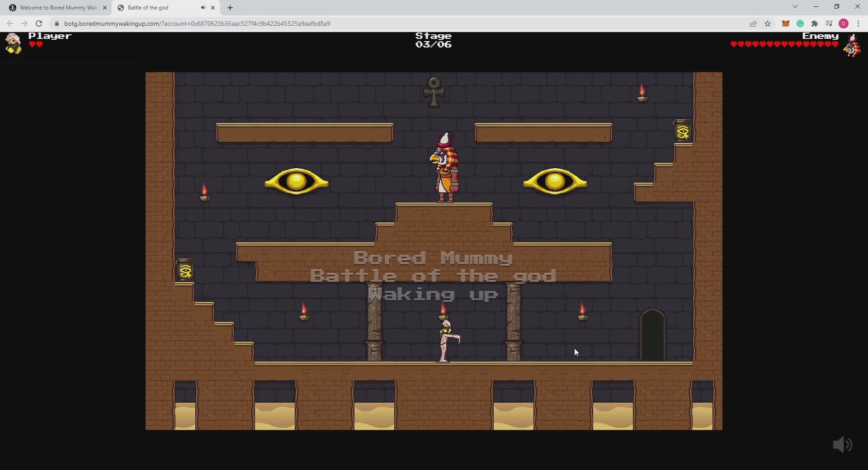
Task: Open the profile D avatar menu
Action: click(844, 23)
